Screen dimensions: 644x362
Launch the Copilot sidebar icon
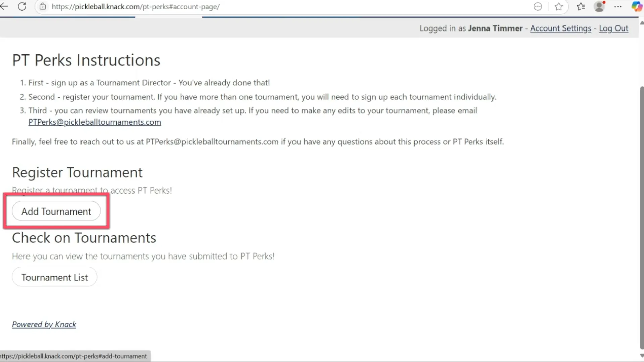click(x=637, y=7)
